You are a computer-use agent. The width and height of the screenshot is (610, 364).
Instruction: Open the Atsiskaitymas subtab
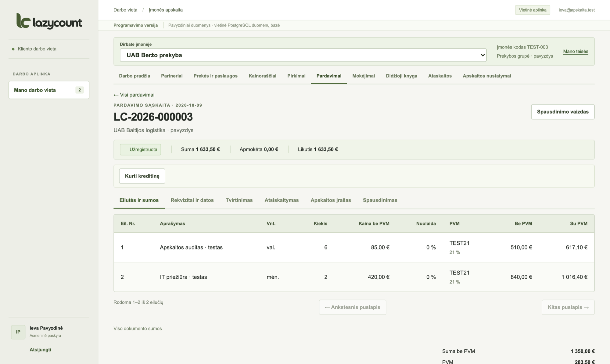tap(282, 200)
